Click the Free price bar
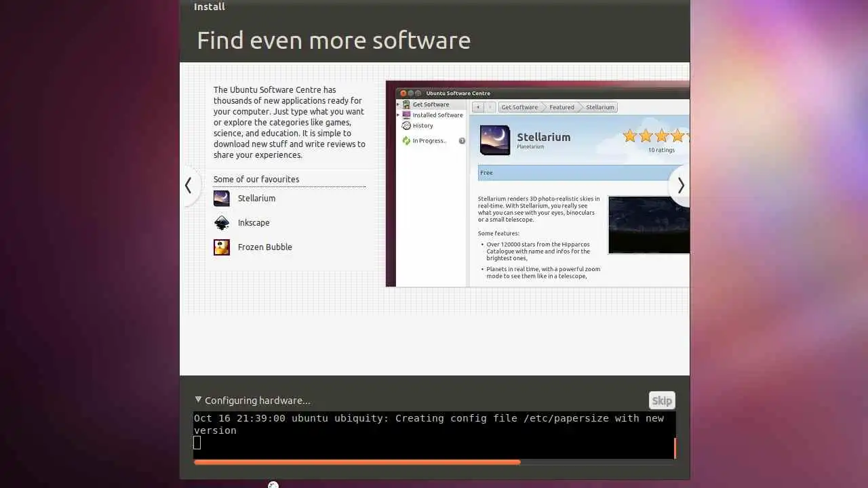Image resolution: width=868 pixels, height=488 pixels. pos(583,173)
